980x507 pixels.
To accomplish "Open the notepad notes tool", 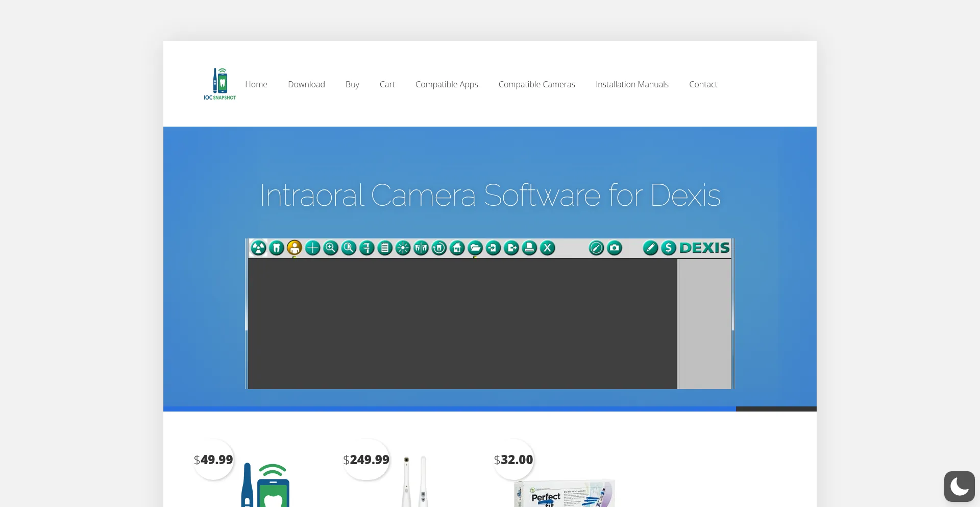I will tap(385, 248).
